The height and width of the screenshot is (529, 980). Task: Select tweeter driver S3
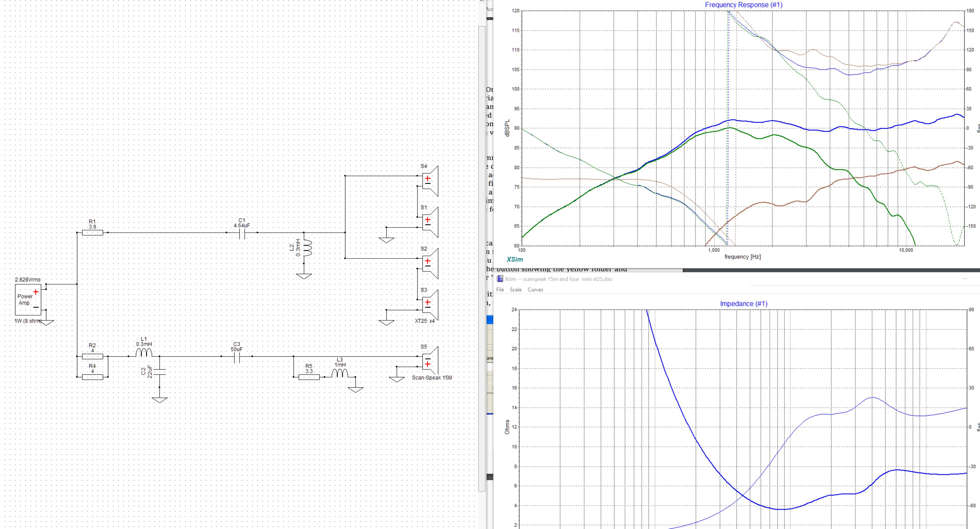[x=430, y=305]
